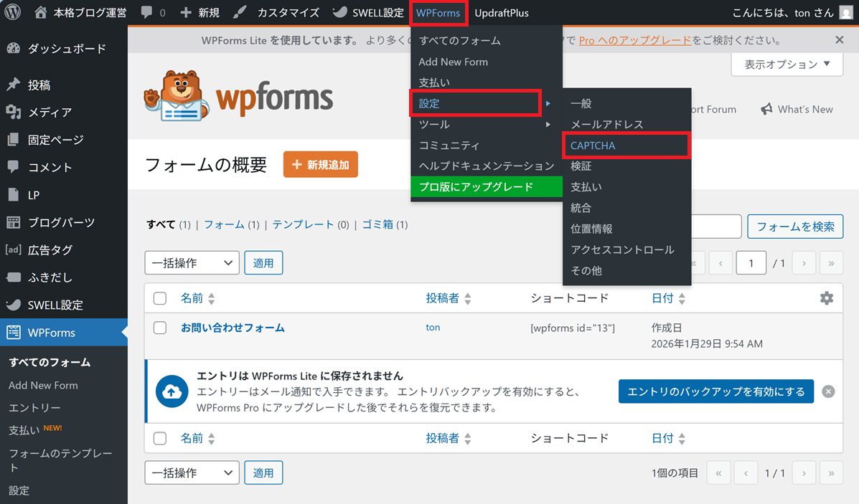This screenshot has height=504, width=859.
Task: Toggle the select-all checkbox in table footer
Action: (160, 438)
